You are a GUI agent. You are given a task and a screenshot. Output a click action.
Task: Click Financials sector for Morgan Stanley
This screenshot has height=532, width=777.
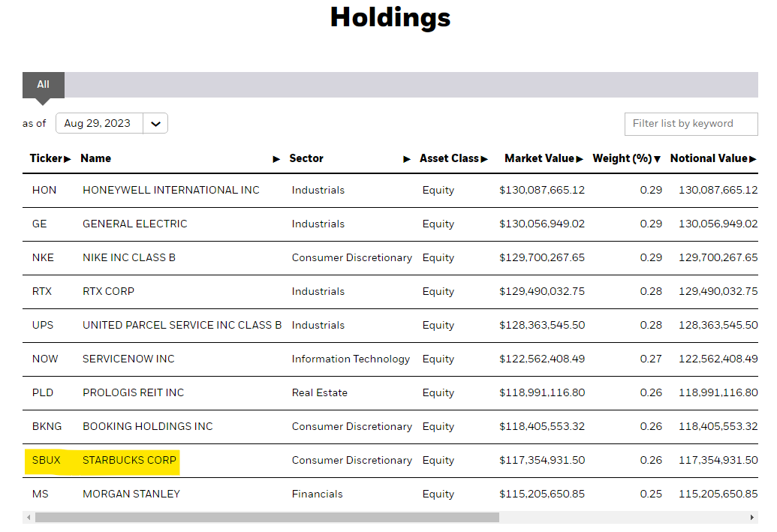pyautogui.click(x=317, y=494)
